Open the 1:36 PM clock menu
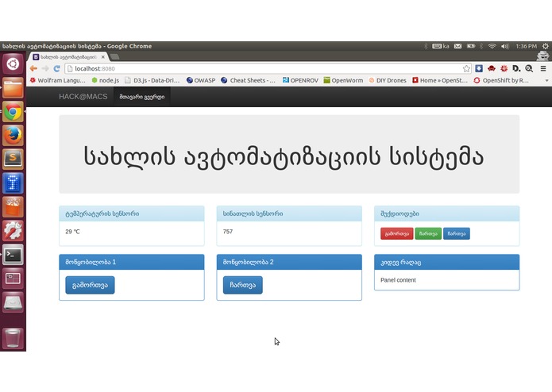This screenshot has height=392, width=552. pos(527,46)
